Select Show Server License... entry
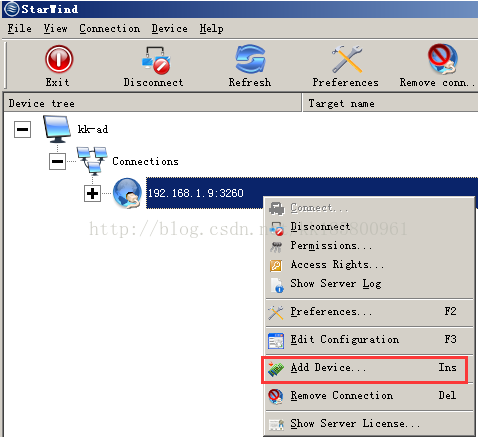478x437 pixels. pyautogui.click(x=369, y=424)
